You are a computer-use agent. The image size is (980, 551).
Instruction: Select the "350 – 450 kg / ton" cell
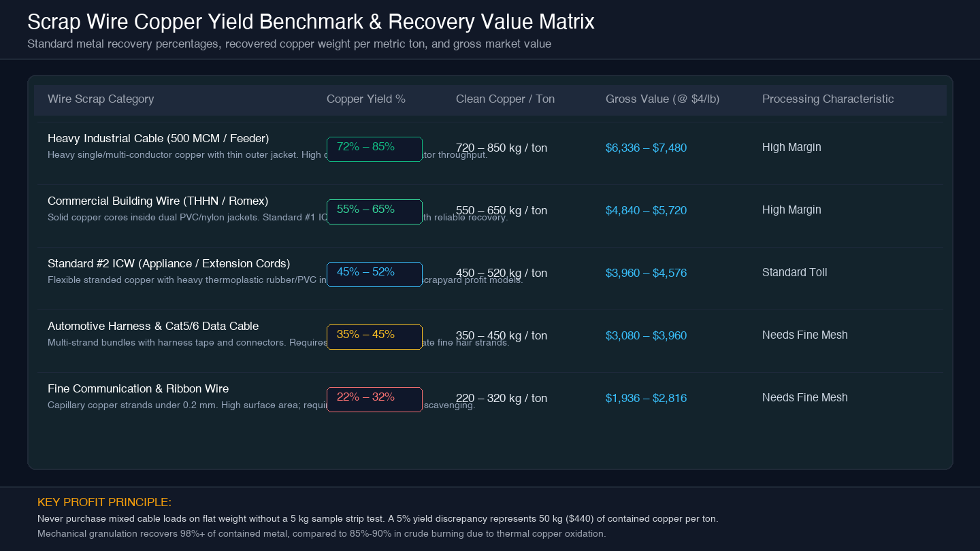click(502, 336)
